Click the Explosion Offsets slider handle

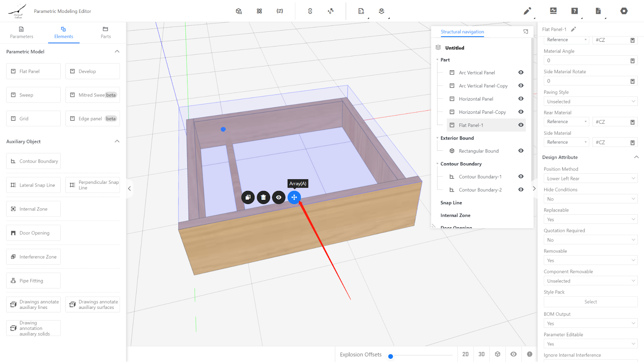[x=390, y=356]
